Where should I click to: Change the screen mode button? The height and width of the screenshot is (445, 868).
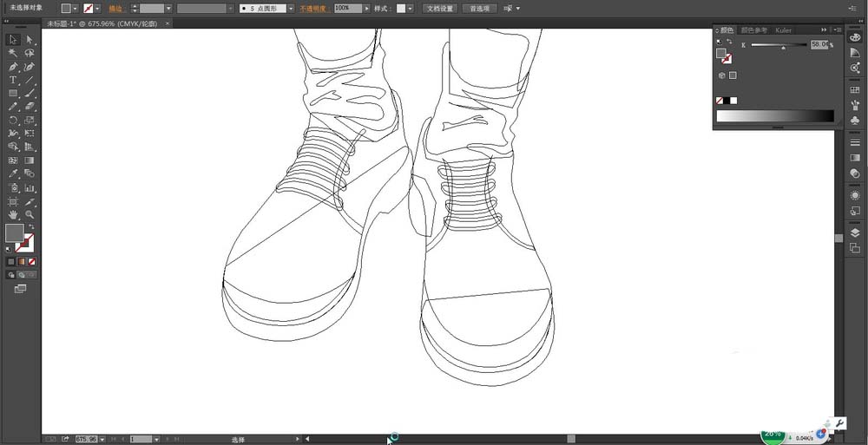(21, 288)
